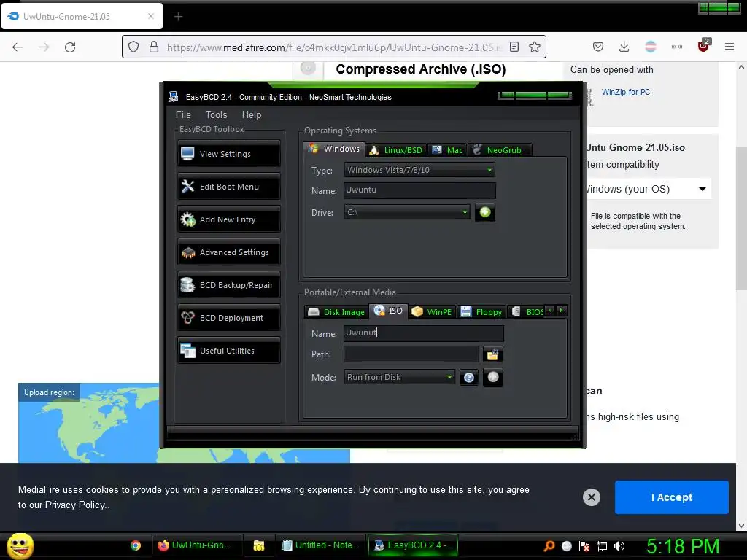This screenshot has width=747, height=560.
Task: Expand the Type dropdown Windows Vista/7/8/10
Action: click(x=419, y=170)
